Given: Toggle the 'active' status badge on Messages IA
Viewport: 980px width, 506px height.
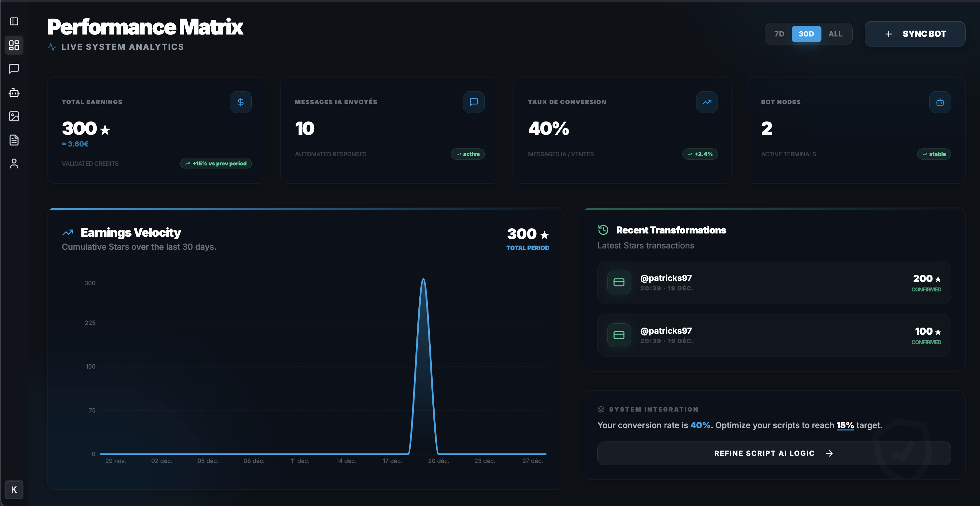Looking at the screenshot, I should (468, 154).
